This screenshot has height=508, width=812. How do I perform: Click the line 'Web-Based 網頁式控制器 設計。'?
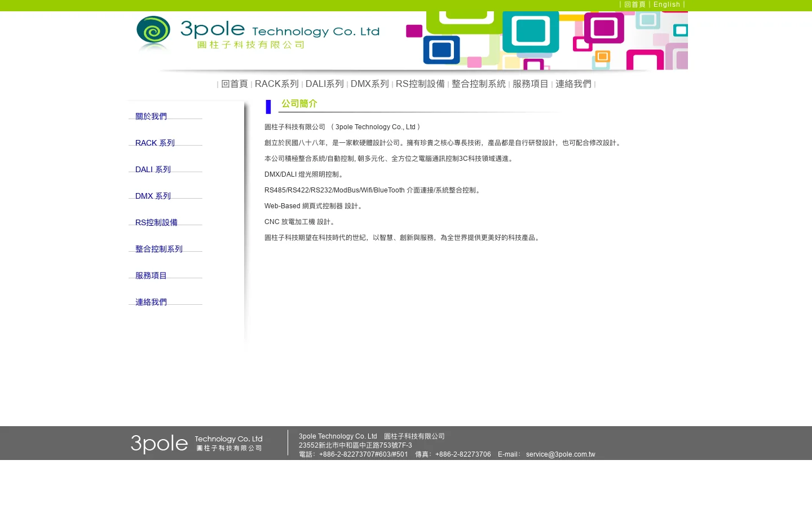pyautogui.click(x=315, y=206)
